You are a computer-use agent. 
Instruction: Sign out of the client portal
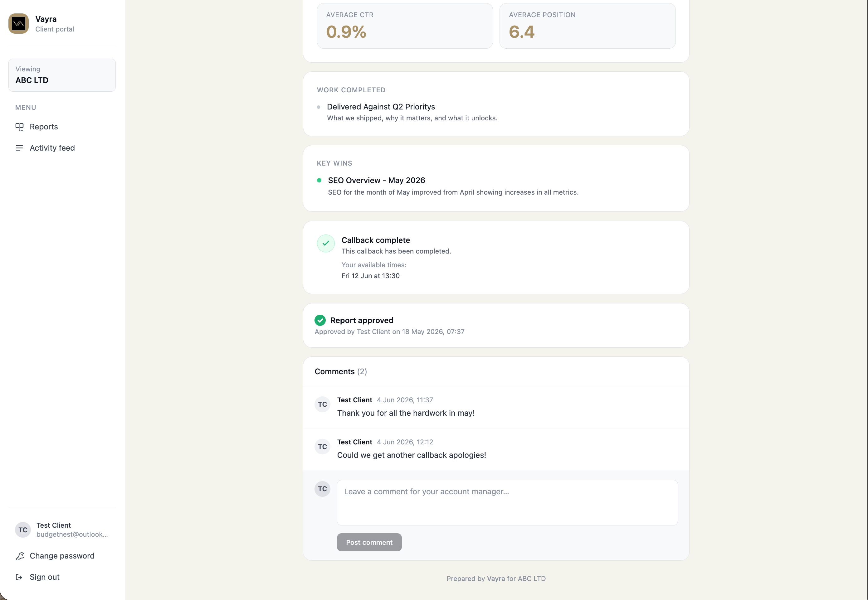click(62, 577)
